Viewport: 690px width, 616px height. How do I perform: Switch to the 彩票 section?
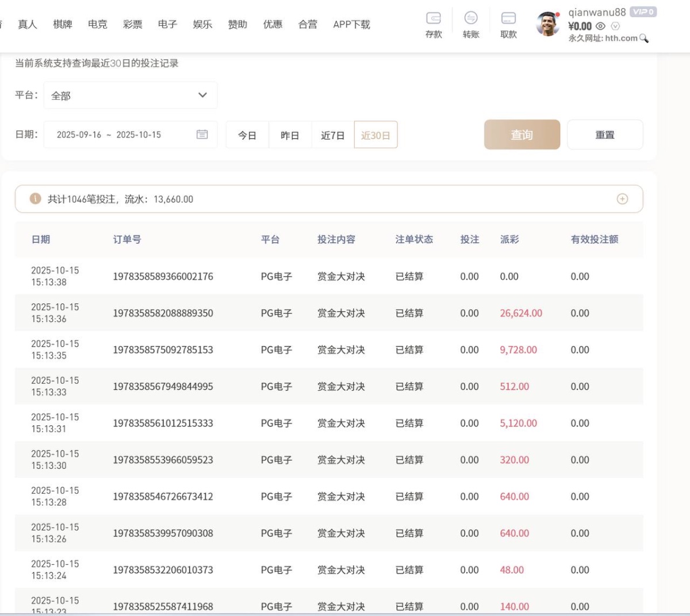(x=132, y=24)
